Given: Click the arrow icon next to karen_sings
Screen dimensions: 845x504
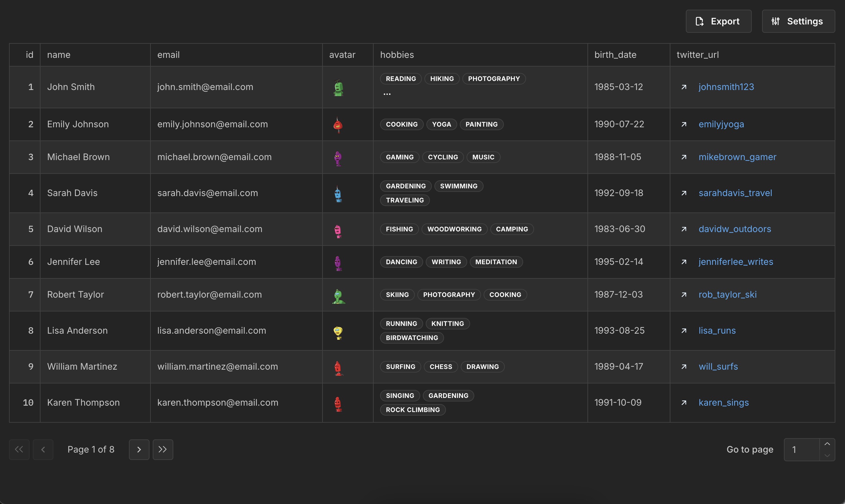Looking at the screenshot, I should [684, 403].
